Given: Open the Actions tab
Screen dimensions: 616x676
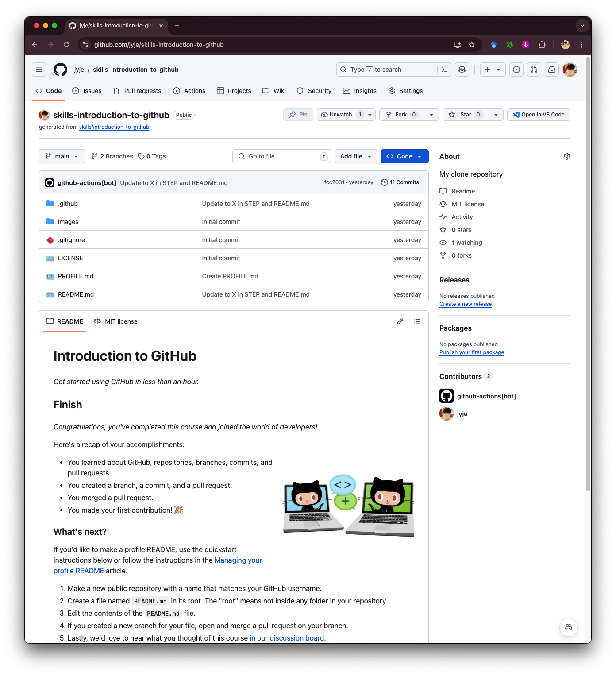Looking at the screenshot, I should (189, 91).
